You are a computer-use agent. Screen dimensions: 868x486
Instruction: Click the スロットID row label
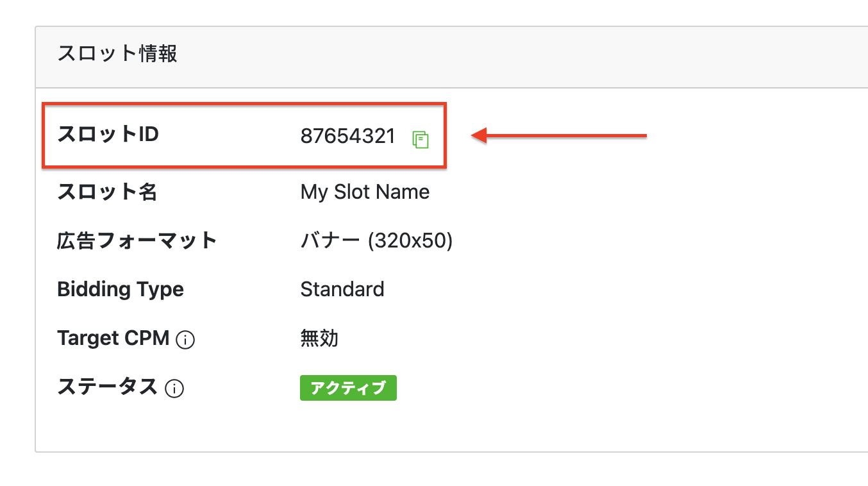pyautogui.click(x=106, y=135)
